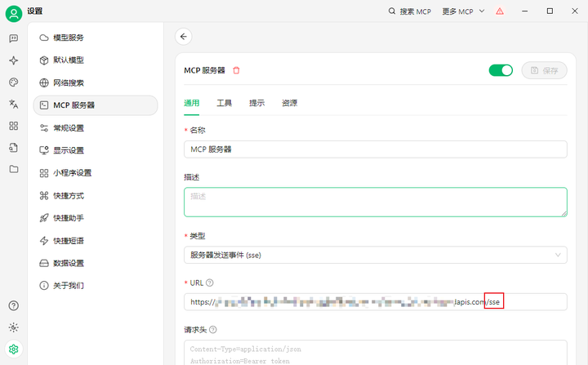Image resolution: width=588 pixels, height=365 pixels.
Task: Switch to the 通用 tab
Action: (x=192, y=103)
